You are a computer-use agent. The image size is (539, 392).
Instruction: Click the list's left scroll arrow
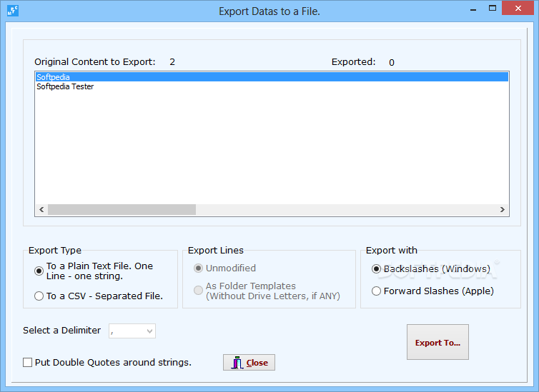(41, 209)
